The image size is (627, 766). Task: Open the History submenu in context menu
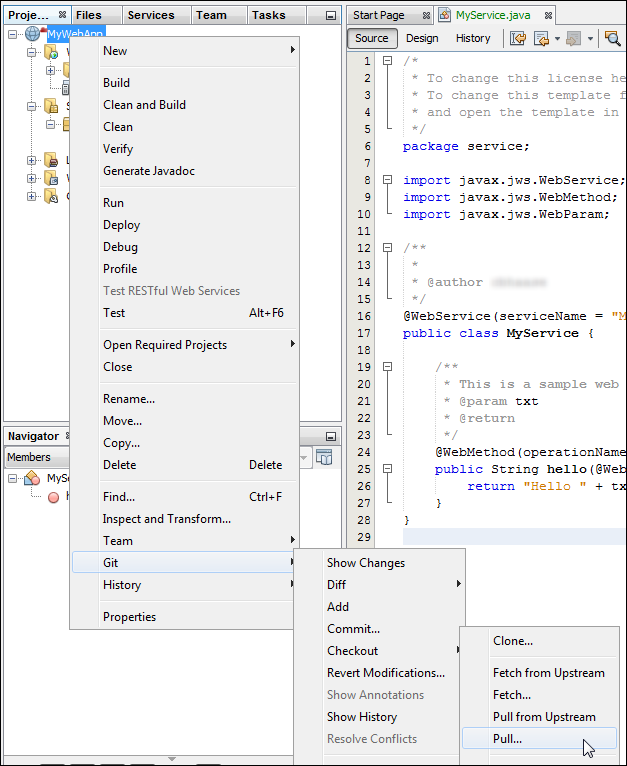[185, 584]
